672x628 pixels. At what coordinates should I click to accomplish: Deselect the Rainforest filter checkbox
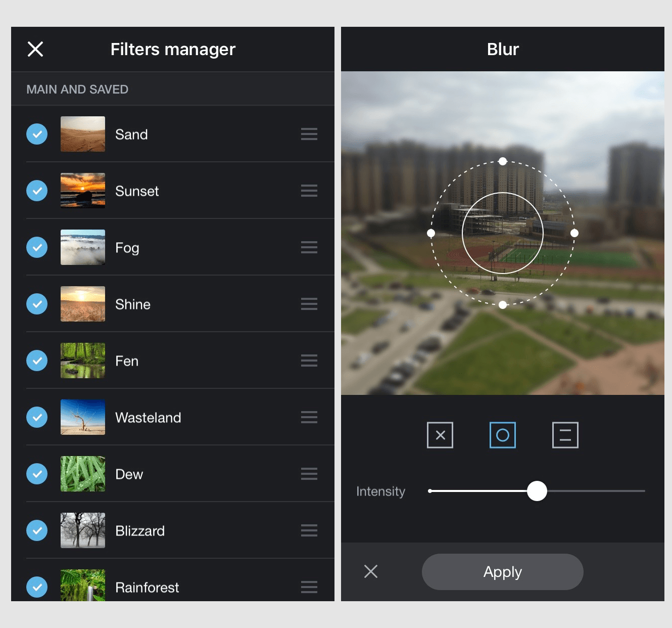pyautogui.click(x=37, y=587)
